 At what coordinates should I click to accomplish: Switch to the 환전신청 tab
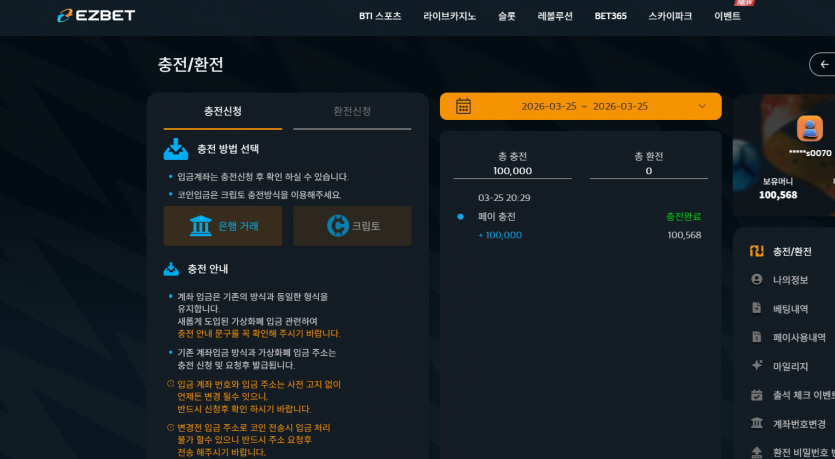click(352, 111)
